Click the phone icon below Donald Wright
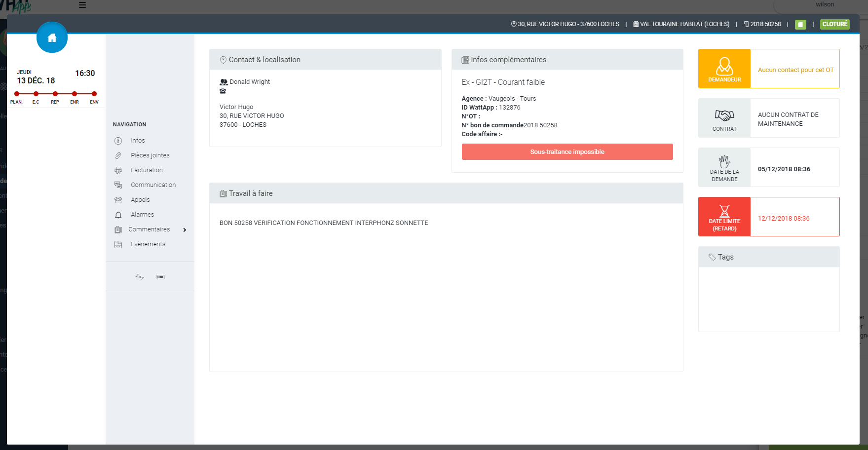 (223, 91)
